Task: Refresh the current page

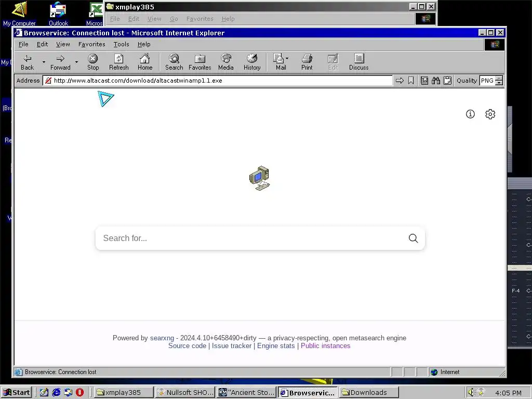Action: [x=119, y=62]
